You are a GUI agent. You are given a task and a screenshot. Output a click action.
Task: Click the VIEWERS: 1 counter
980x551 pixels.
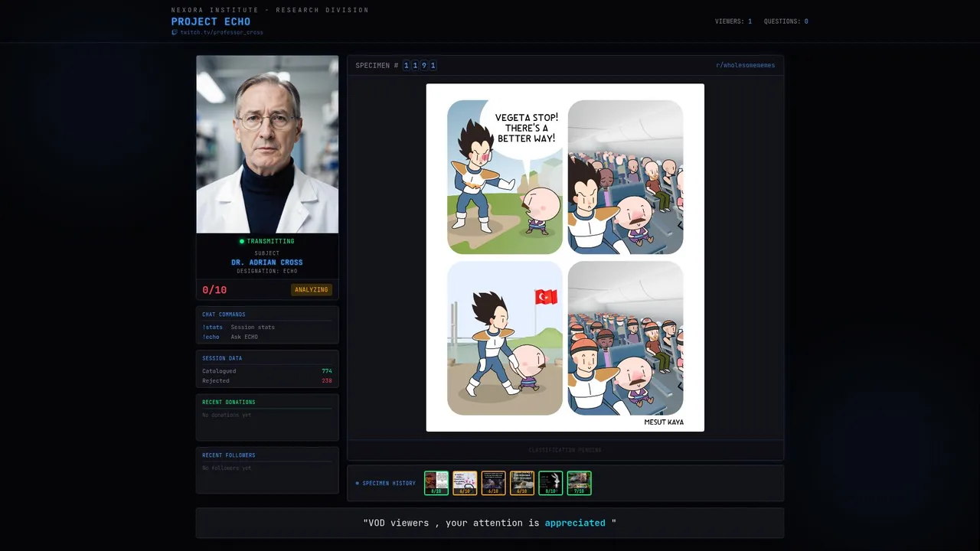pos(733,21)
